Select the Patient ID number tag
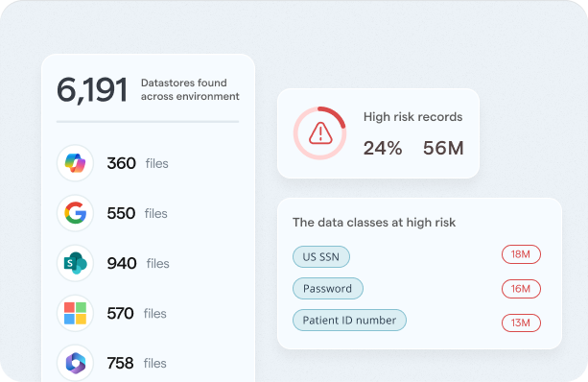The width and height of the screenshot is (588, 382). tap(349, 320)
